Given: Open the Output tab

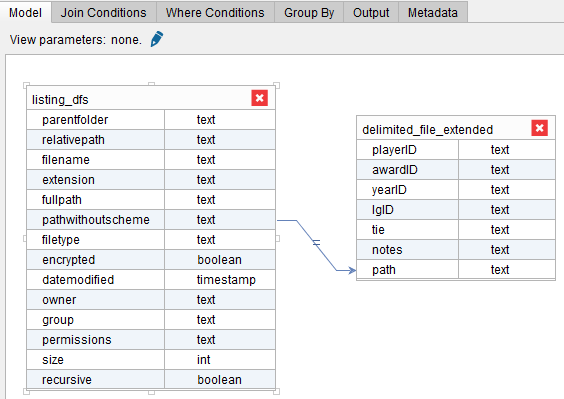Looking at the screenshot, I should (x=371, y=13).
